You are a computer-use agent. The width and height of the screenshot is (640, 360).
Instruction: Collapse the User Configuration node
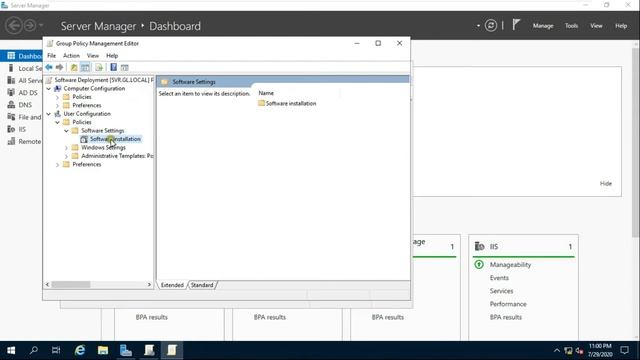click(49, 114)
